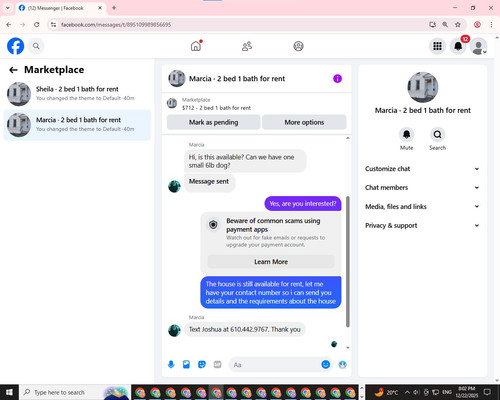Bookmark this page star icon

[458, 24]
